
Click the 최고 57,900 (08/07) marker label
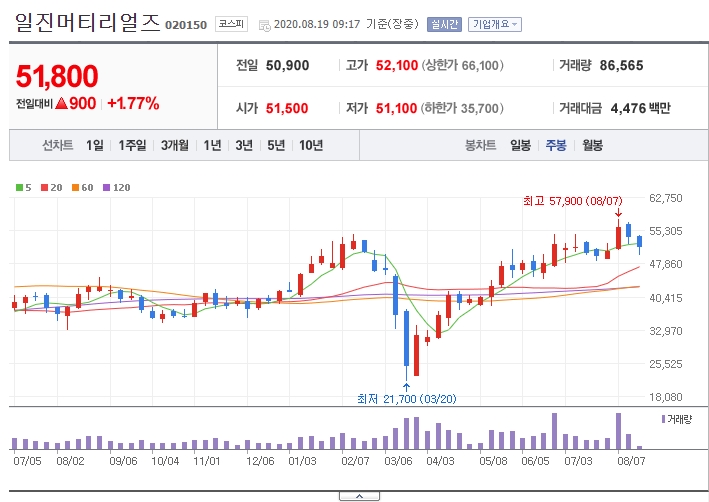[572, 201]
